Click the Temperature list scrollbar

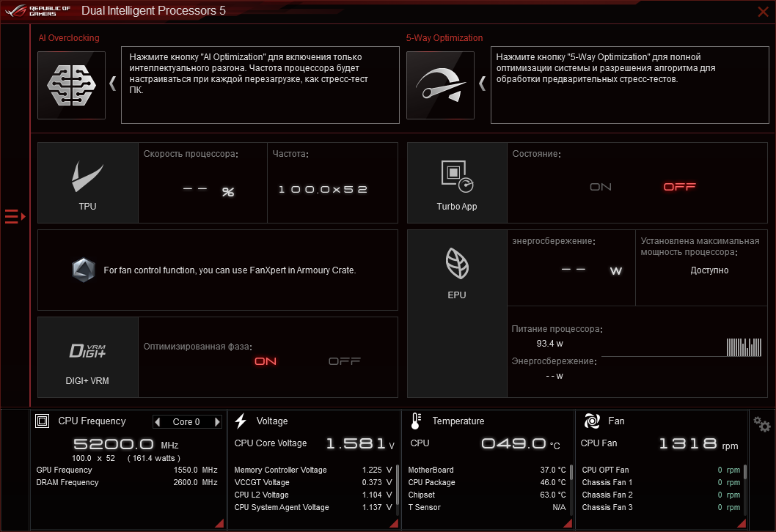[571, 472]
